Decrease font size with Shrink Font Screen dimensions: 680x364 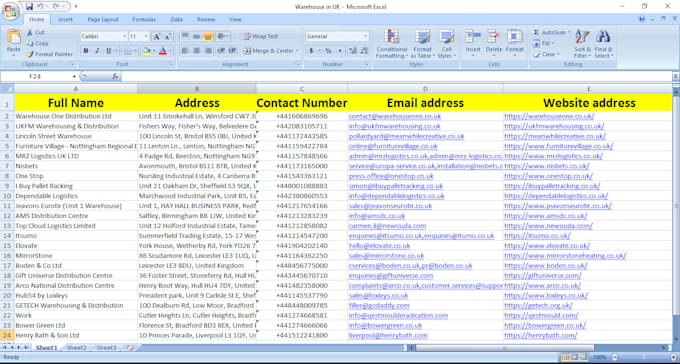click(168, 36)
